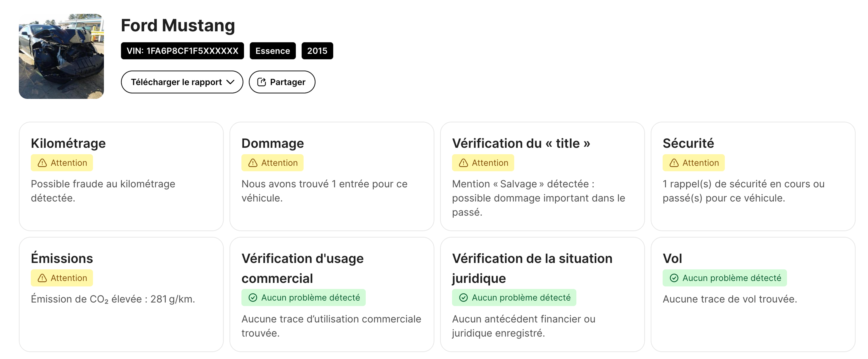Click the Partager button
Viewport: 868px width, 359px height.
(282, 82)
